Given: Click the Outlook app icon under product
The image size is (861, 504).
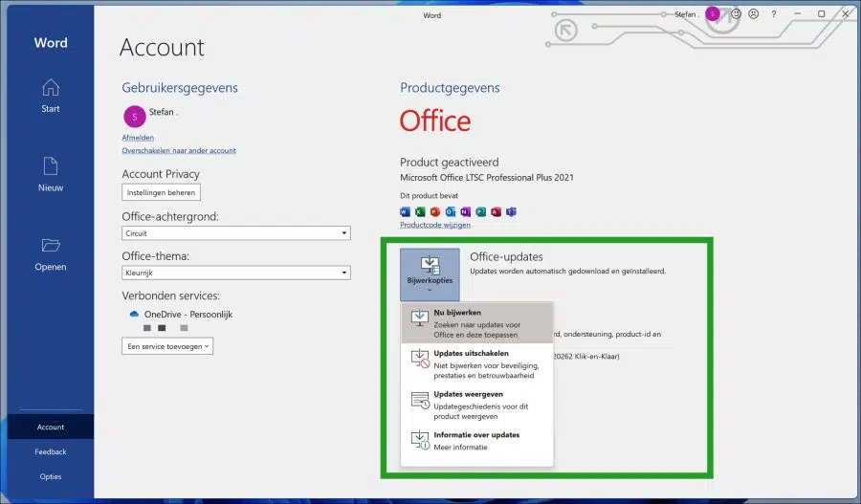Looking at the screenshot, I should pos(451,212).
